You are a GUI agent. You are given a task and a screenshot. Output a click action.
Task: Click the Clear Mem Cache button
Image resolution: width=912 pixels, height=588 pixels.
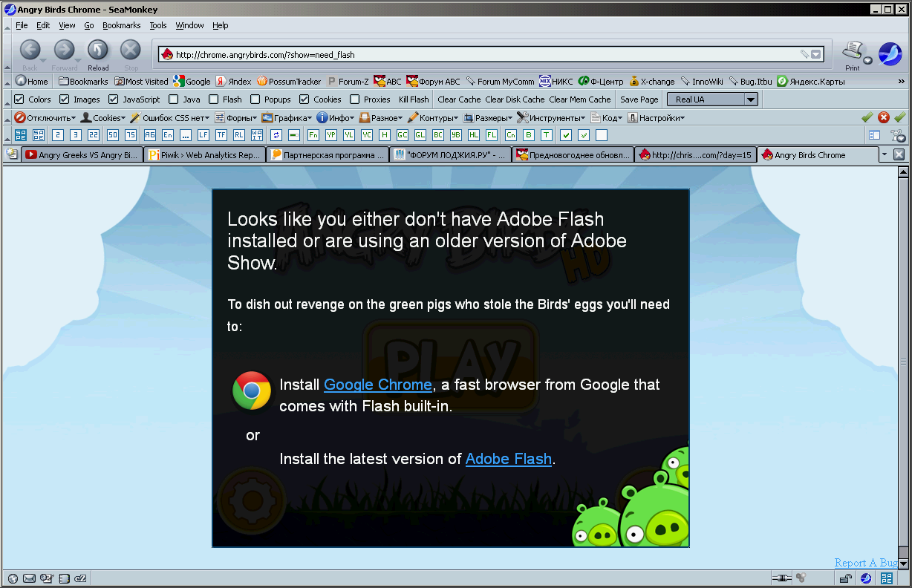pos(580,99)
